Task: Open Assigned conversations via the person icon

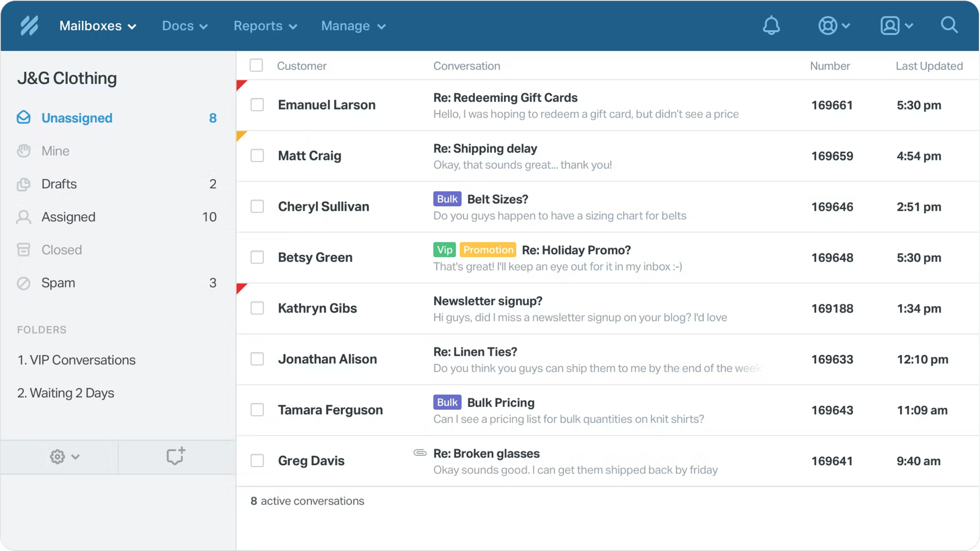Action: pos(23,216)
